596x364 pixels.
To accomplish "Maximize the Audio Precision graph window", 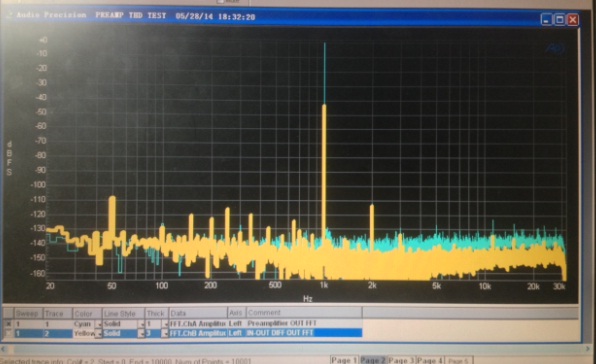I will (x=560, y=19).
